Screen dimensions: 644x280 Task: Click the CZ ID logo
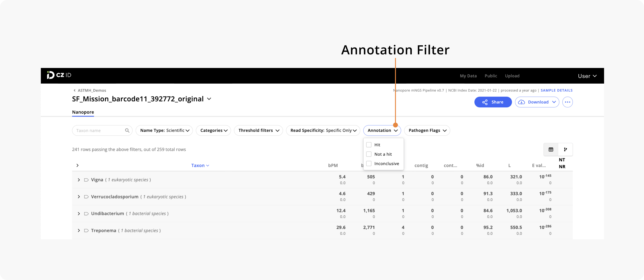pyautogui.click(x=59, y=75)
